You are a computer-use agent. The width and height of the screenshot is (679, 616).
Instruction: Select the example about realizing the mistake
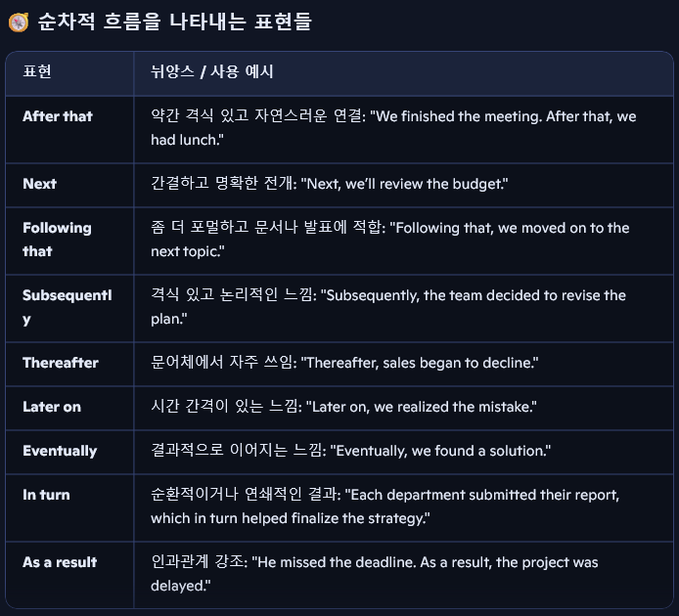pos(341,407)
